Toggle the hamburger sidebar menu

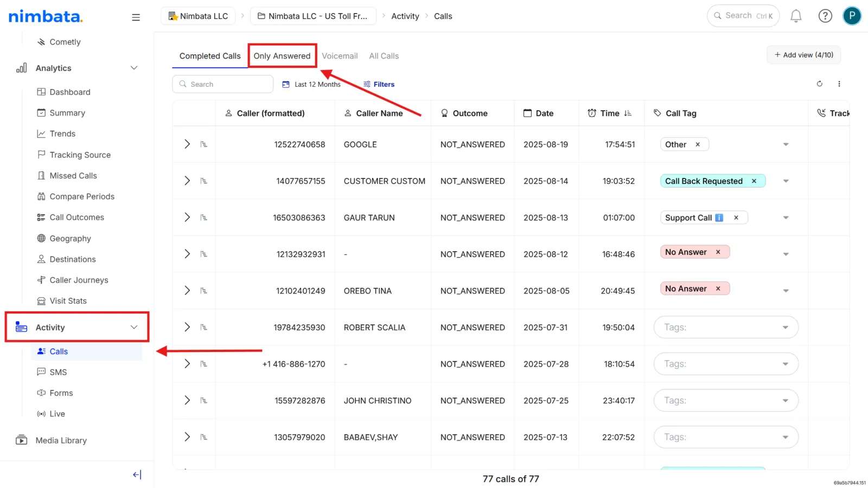(x=136, y=17)
